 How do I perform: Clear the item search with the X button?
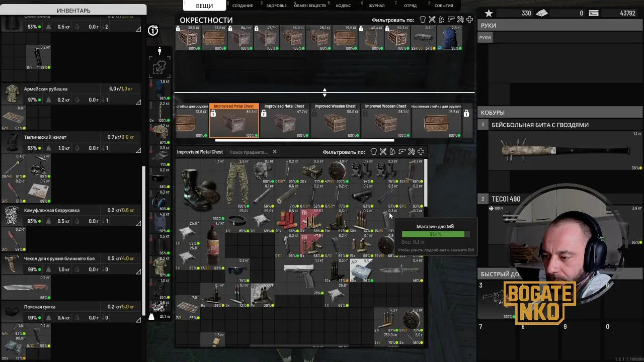point(274,151)
